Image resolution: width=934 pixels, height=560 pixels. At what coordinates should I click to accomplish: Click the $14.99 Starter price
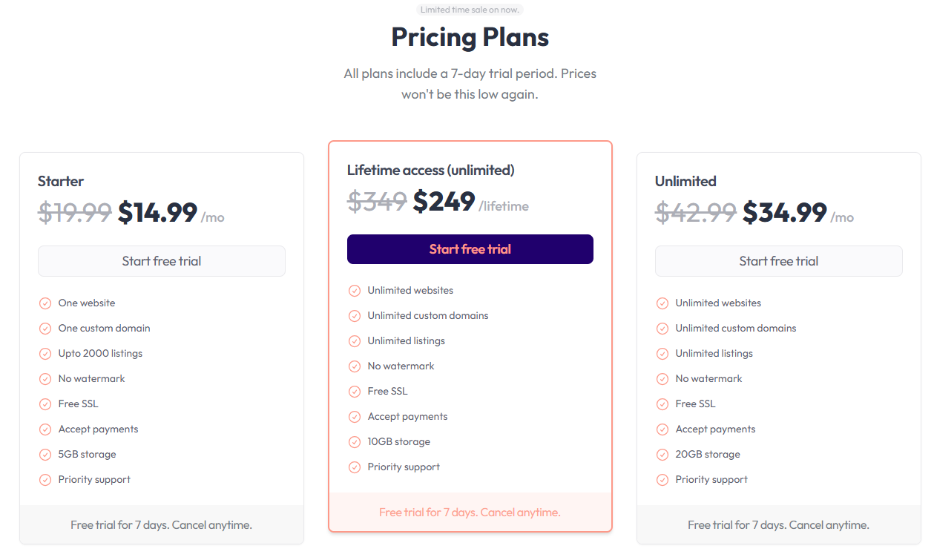click(157, 213)
